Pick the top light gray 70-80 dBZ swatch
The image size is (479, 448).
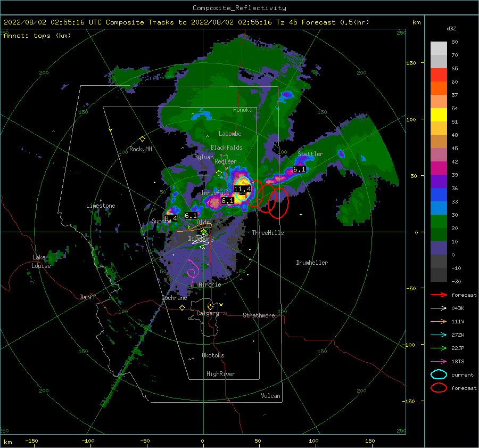click(x=439, y=48)
